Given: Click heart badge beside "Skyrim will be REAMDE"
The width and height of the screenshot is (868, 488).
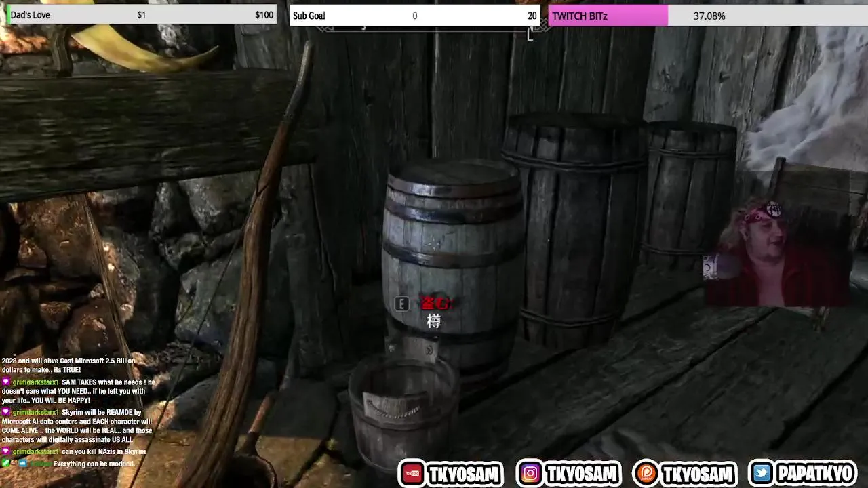Looking at the screenshot, I should (x=5, y=412).
